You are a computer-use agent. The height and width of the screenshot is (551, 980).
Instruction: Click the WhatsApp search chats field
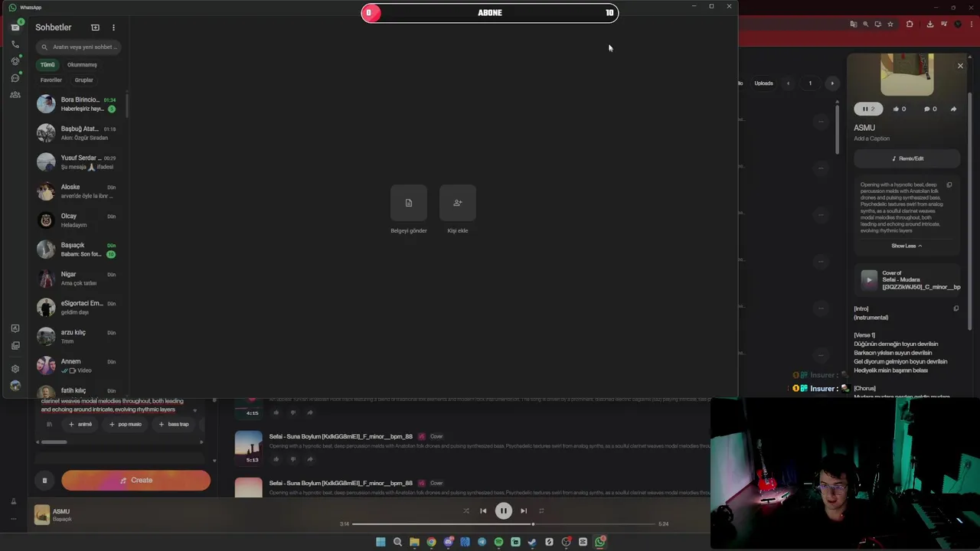tap(80, 47)
